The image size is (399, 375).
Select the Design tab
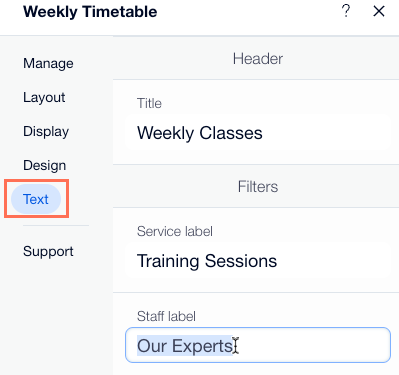pos(45,165)
